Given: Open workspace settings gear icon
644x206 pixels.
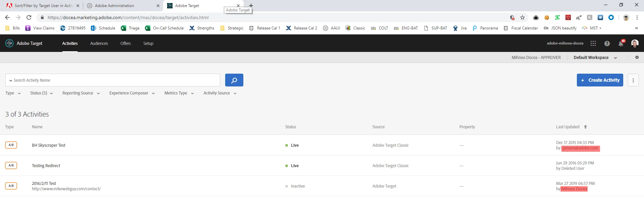Looking at the screenshot, I should pos(637,57).
